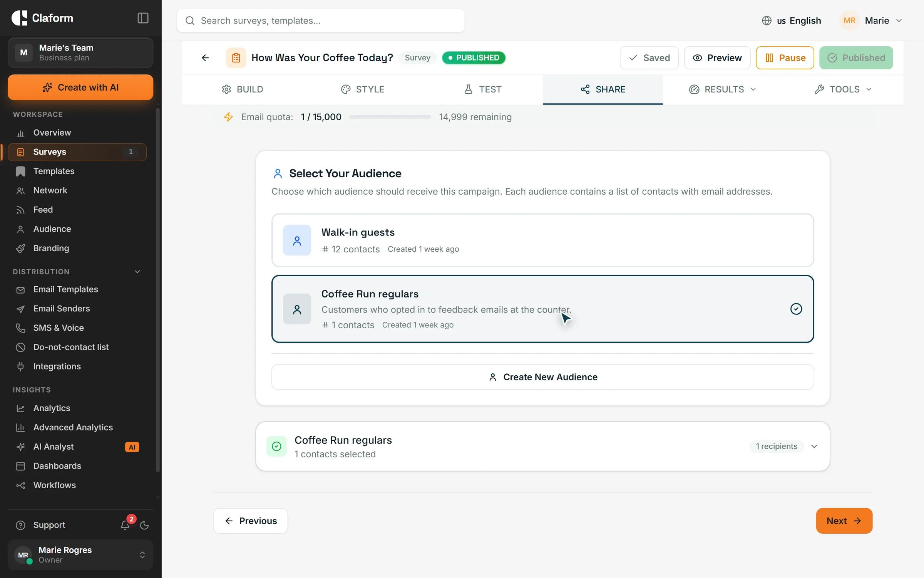This screenshot has width=924, height=578.
Task: Go back to Previous step
Action: point(251,521)
